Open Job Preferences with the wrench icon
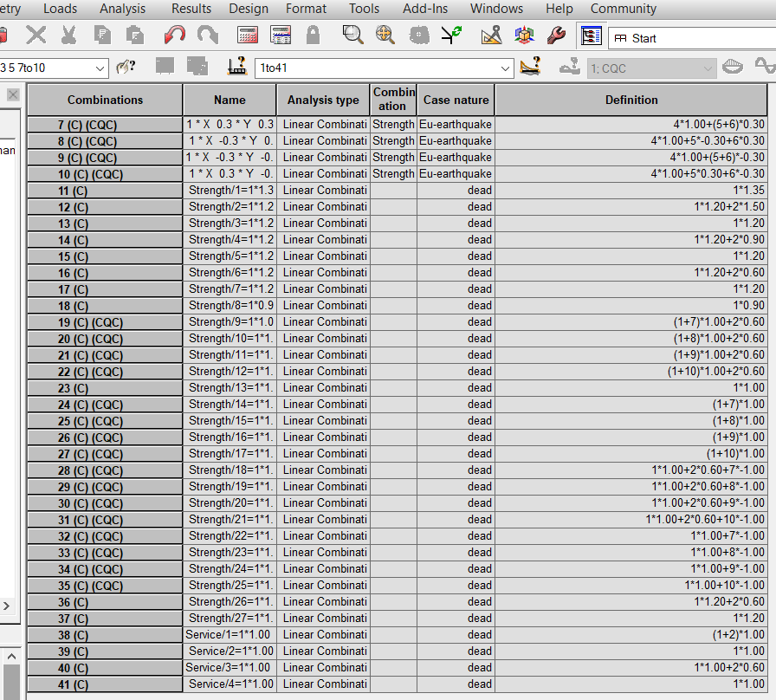 (555, 35)
